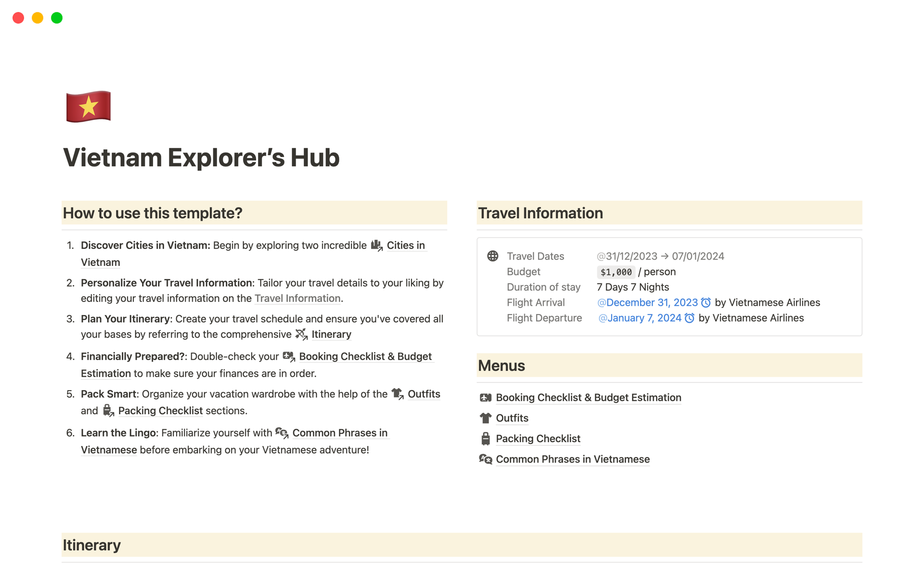
Task: Click the Vietnam flag page icon
Action: pos(89,106)
